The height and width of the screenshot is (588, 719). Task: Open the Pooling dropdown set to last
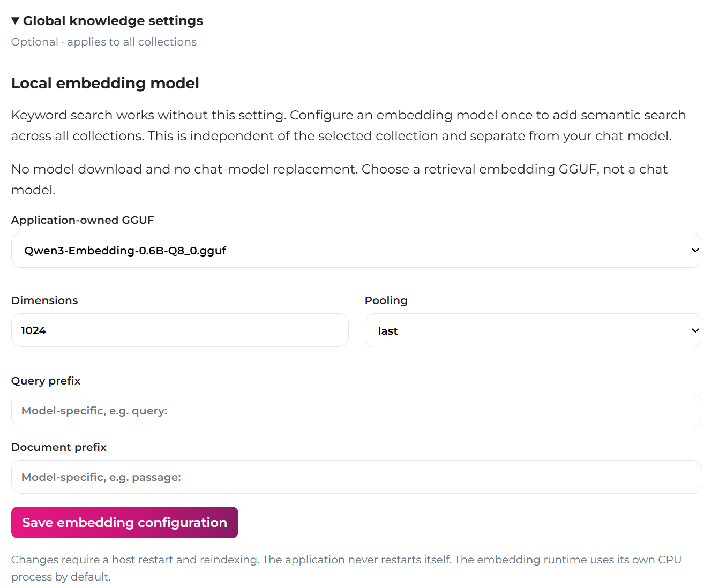(534, 331)
